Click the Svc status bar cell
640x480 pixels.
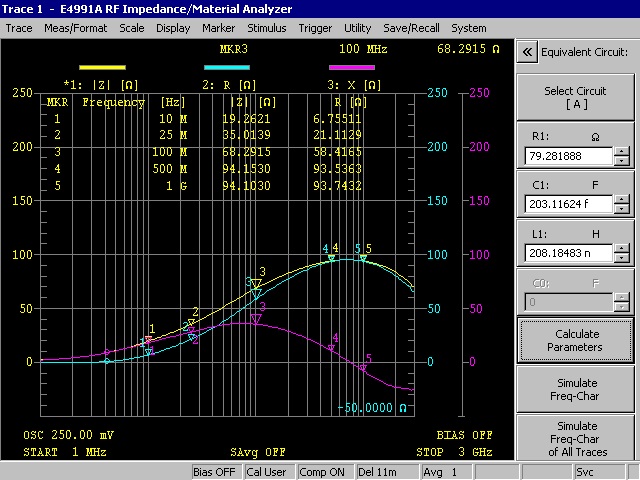(x=600, y=472)
